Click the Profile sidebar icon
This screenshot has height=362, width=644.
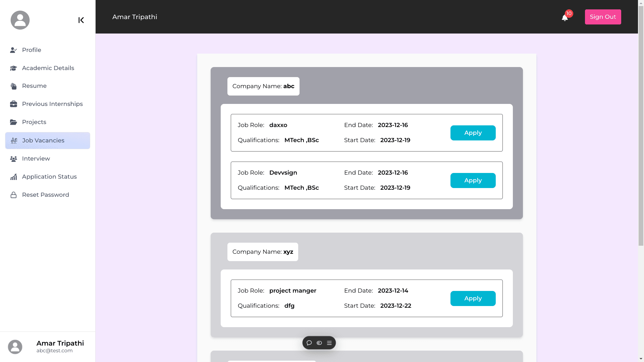coord(13,50)
